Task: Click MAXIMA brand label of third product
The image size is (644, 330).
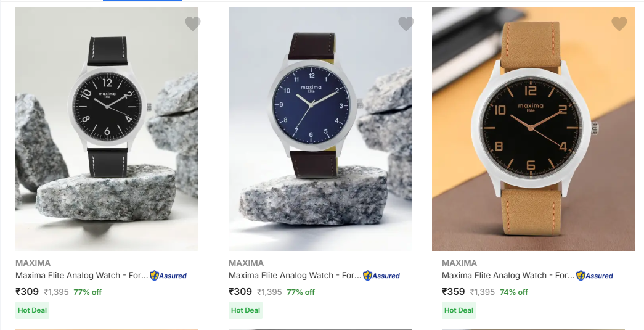Action: pos(459,263)
